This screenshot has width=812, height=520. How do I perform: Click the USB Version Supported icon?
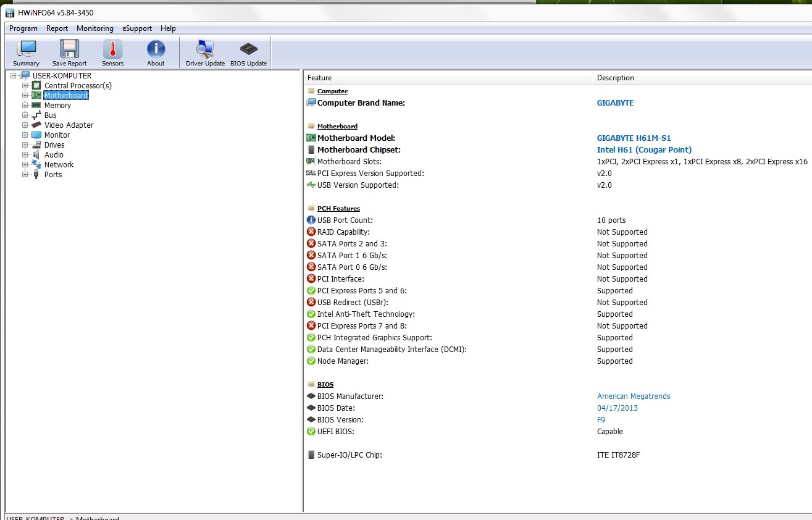tap(311, 185)
